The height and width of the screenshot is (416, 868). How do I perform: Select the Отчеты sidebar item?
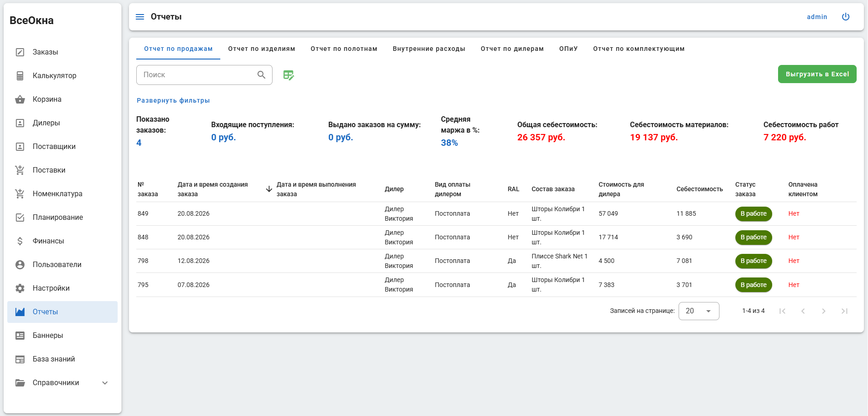click(62, 312)
